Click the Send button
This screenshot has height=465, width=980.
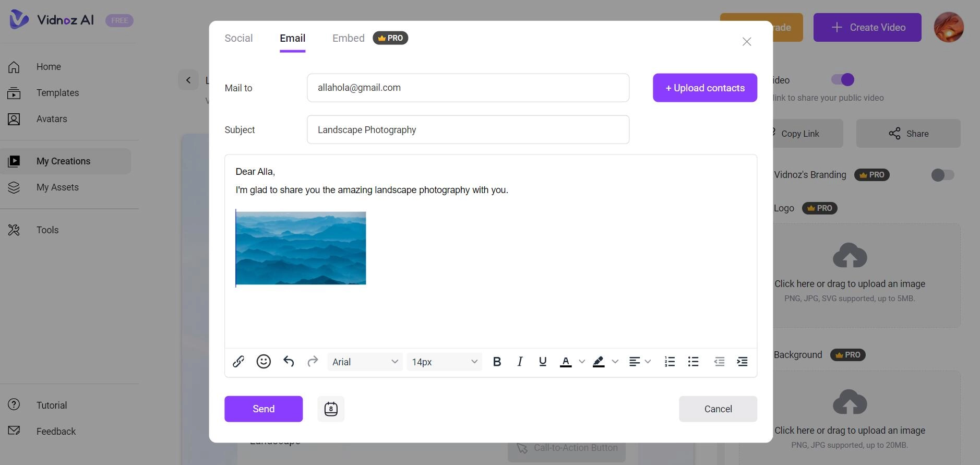[x=264, y=409]
